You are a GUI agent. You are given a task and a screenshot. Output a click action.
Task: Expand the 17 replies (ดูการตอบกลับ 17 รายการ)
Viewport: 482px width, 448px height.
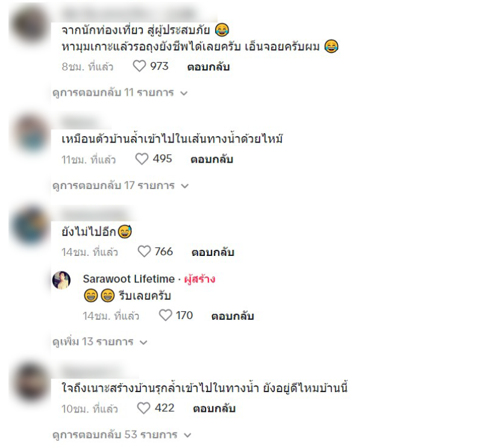[x=120, y=185]
